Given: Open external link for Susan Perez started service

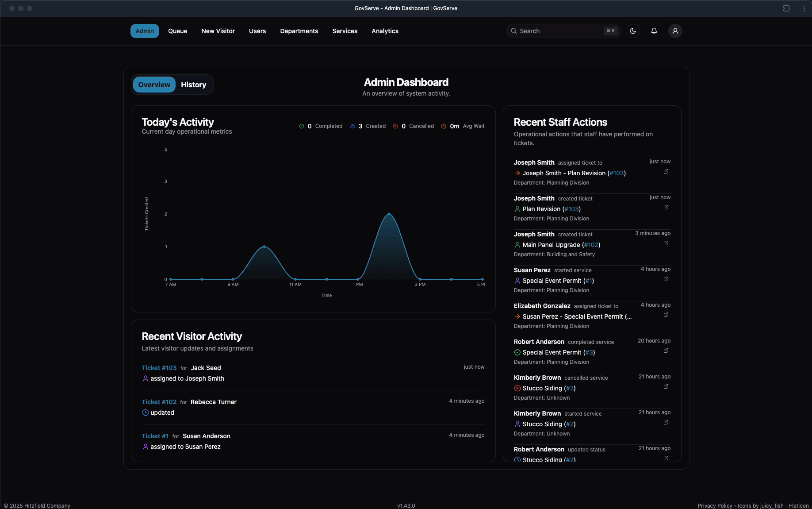Looking at the screenshot, I should click(x=666, y=279).
